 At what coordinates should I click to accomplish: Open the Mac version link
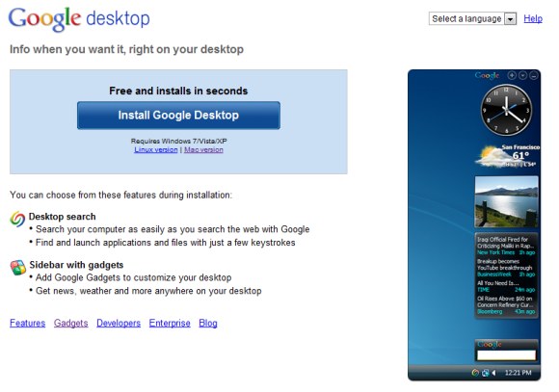(x=203, y=149)
